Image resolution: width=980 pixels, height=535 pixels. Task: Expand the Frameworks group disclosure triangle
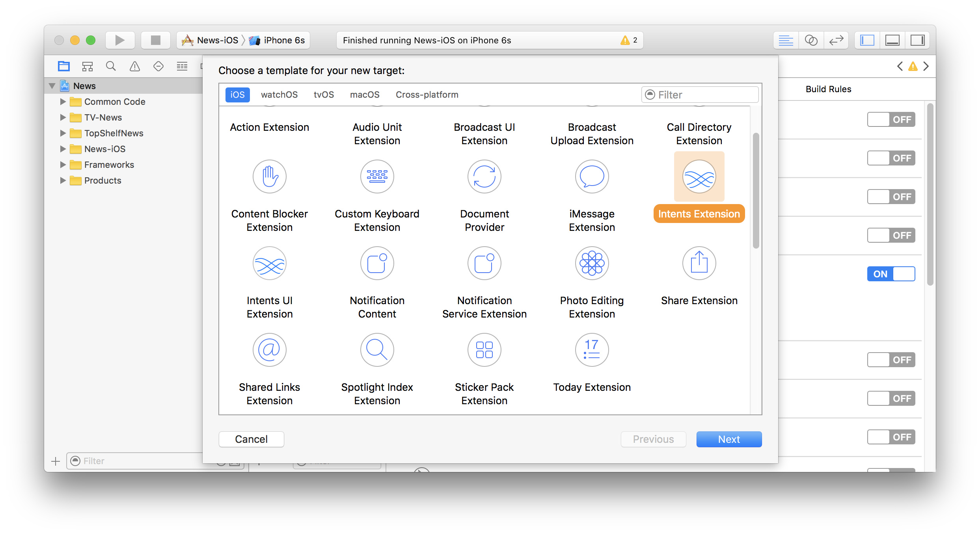coord(63,165)
